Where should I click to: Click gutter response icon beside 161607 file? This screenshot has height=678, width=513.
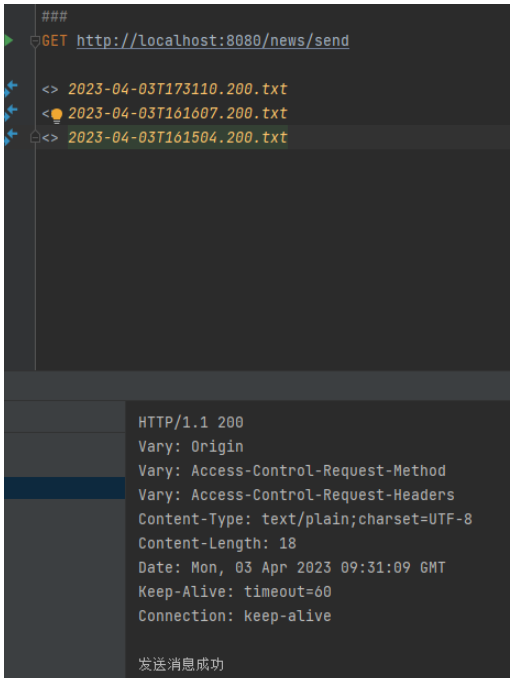pos(10,112)
